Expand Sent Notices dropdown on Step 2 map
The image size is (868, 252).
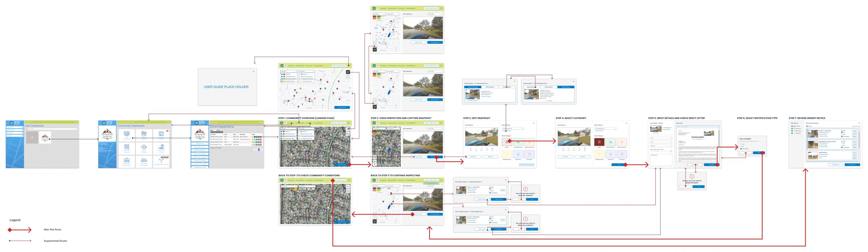(379, 128)
